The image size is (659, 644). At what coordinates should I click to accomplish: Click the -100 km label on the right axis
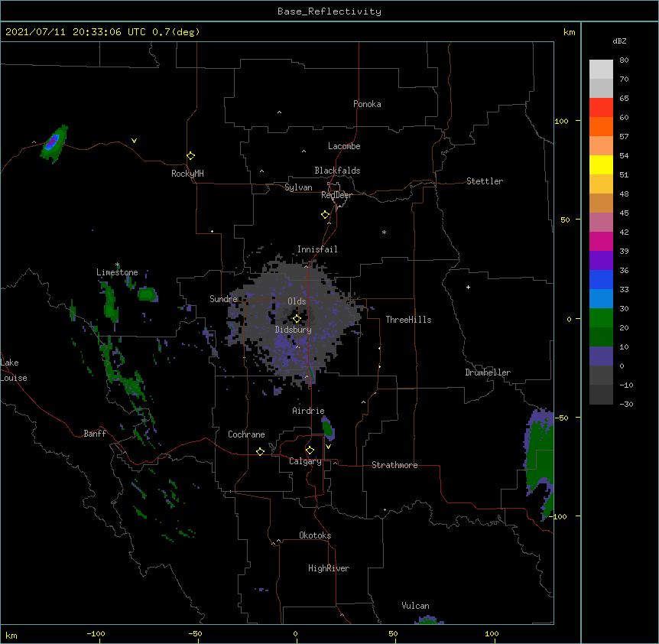560,516
